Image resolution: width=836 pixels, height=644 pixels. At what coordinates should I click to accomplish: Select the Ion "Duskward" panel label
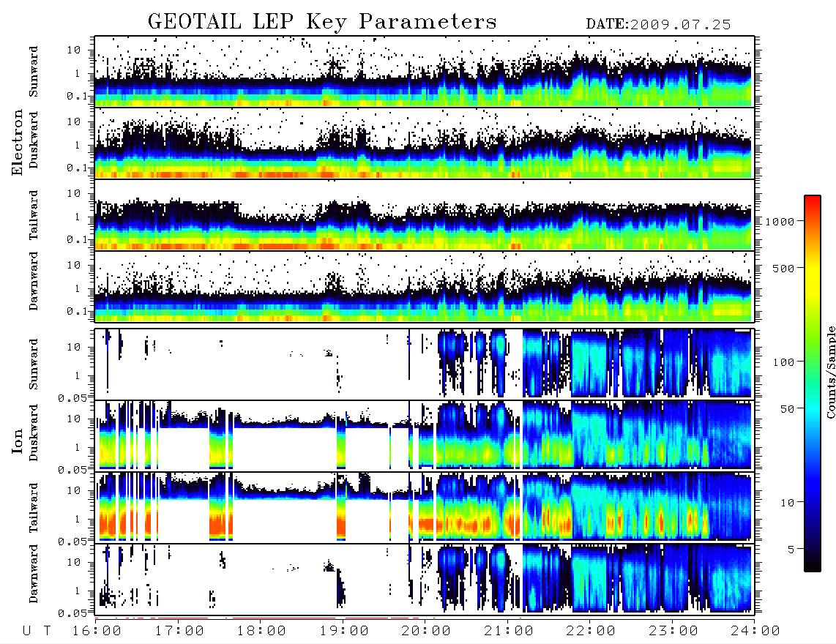pos(34,433)
